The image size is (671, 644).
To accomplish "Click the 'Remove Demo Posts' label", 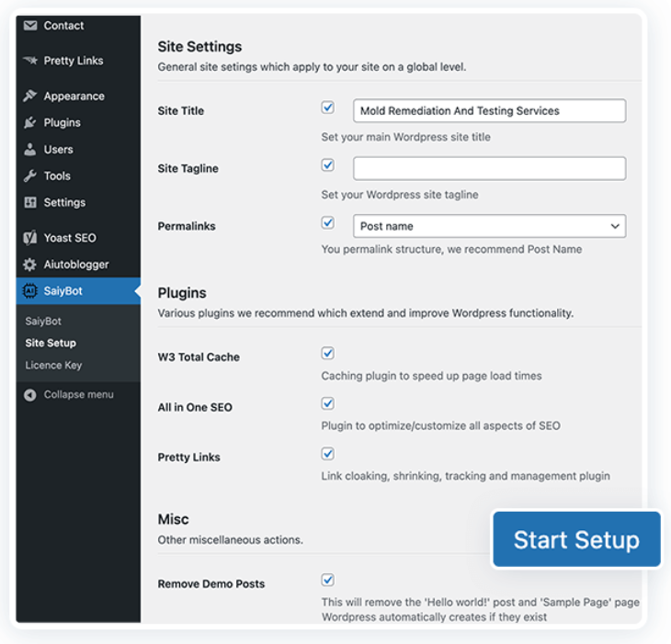I will [x=211, y=583].
